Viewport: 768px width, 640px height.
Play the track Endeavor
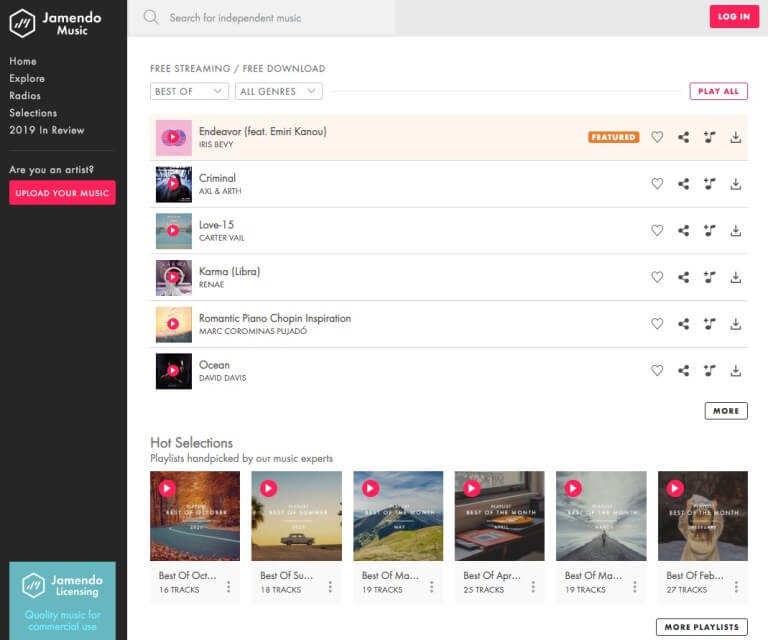(173, 137)
